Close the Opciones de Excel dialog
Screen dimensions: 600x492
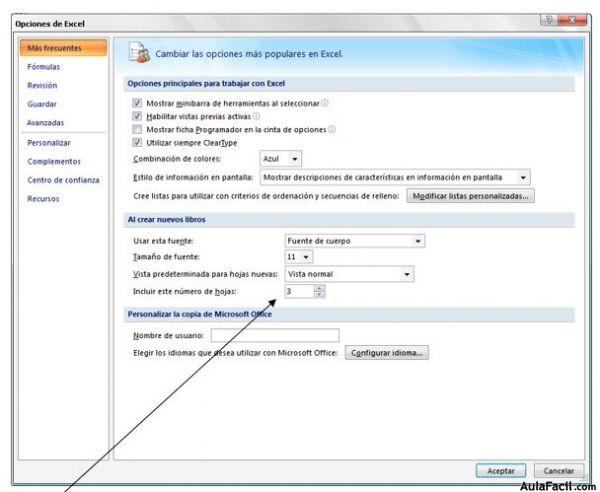[572, 20]
